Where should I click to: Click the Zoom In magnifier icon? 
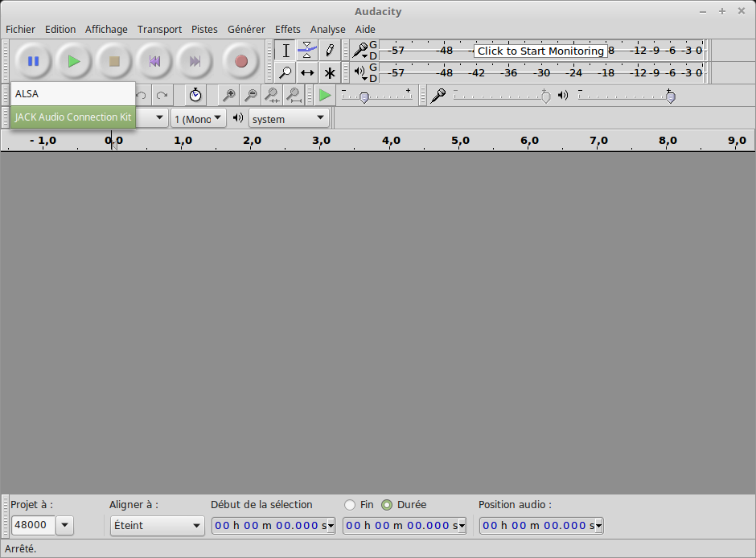[x=229, y=96]
